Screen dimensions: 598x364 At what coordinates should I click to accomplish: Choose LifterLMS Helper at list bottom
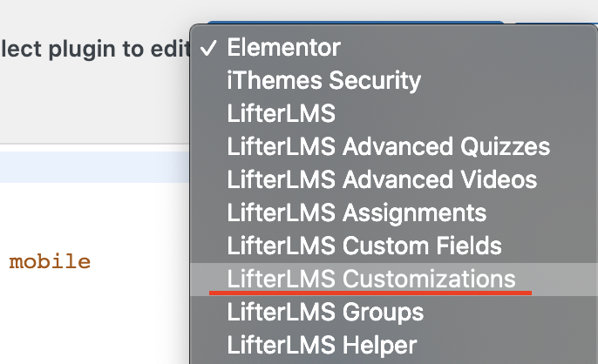click(x=394, y=346)
